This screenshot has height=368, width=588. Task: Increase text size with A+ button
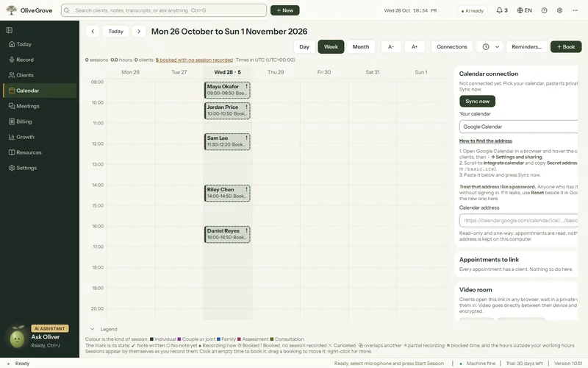(x=415, y=46)
